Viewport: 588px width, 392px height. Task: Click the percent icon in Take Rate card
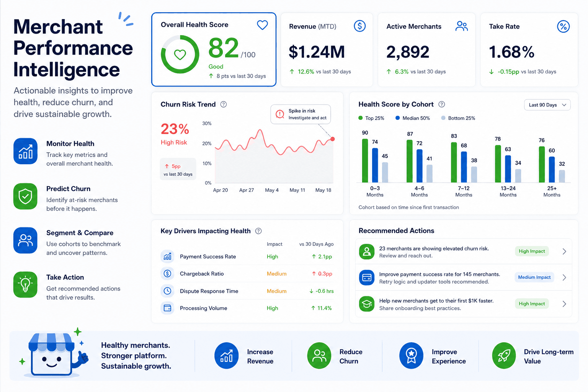[563, 26]
